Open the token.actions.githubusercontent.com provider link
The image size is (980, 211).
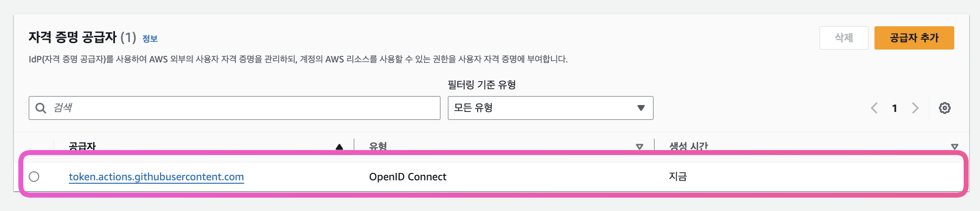156,177
